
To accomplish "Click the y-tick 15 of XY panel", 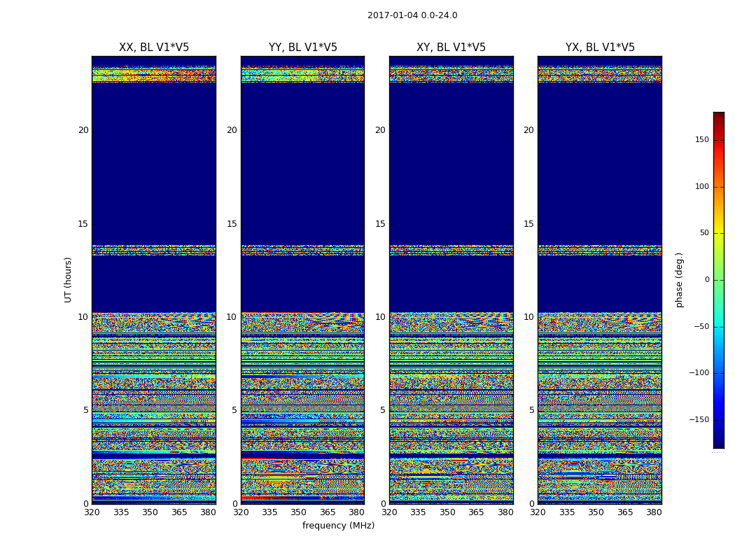I will (381, 223).
